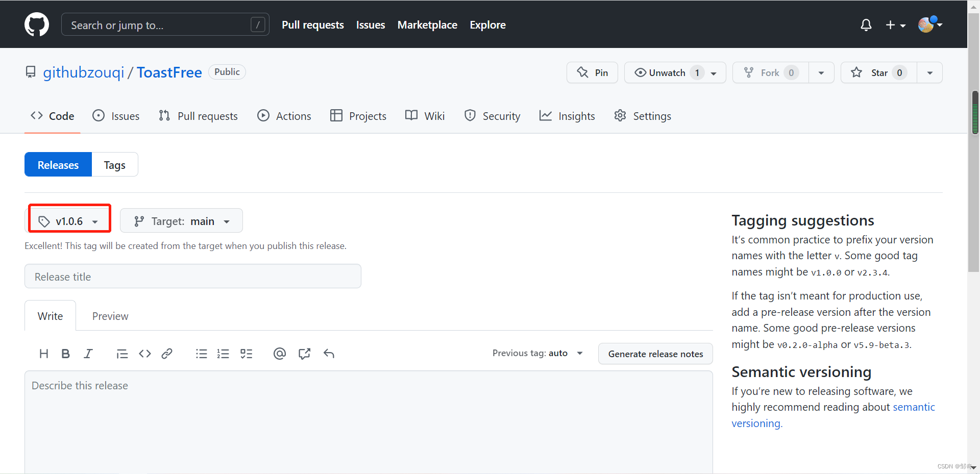Apply bold formatting

pos(65,354)
